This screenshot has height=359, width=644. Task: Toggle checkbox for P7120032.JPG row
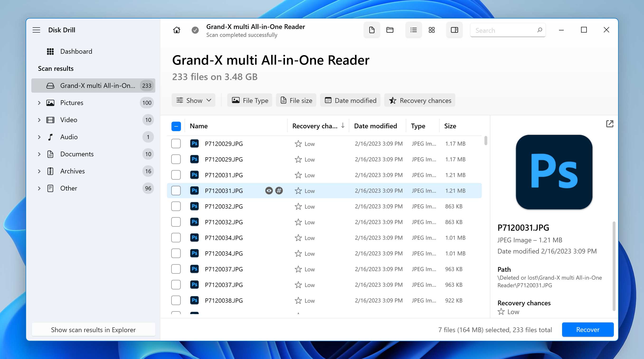click(176, 206)
